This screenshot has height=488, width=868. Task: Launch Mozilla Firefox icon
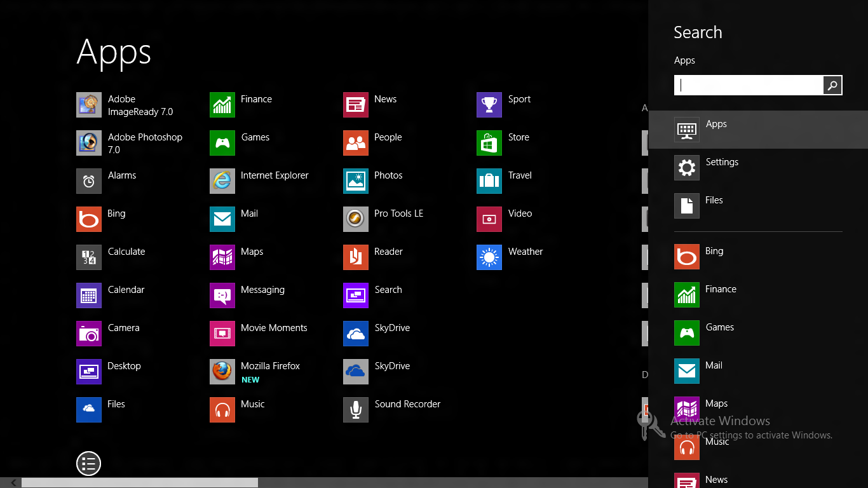[x=222, y=372]
